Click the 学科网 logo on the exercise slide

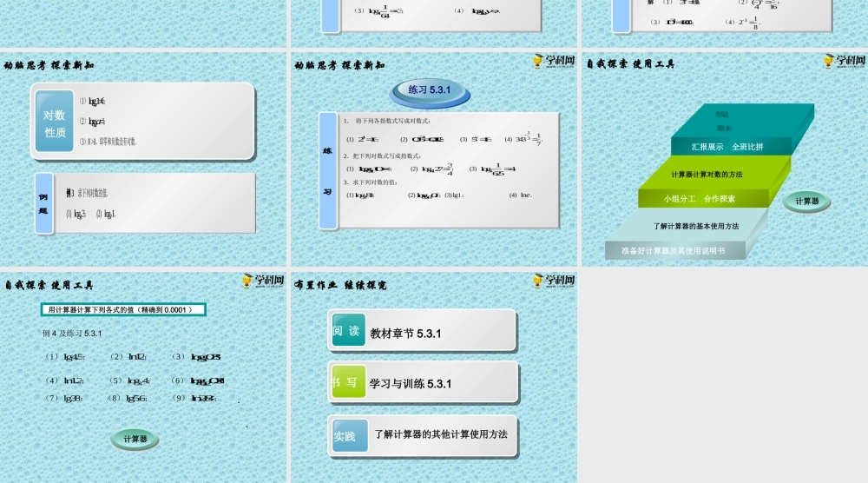[554, 61]
